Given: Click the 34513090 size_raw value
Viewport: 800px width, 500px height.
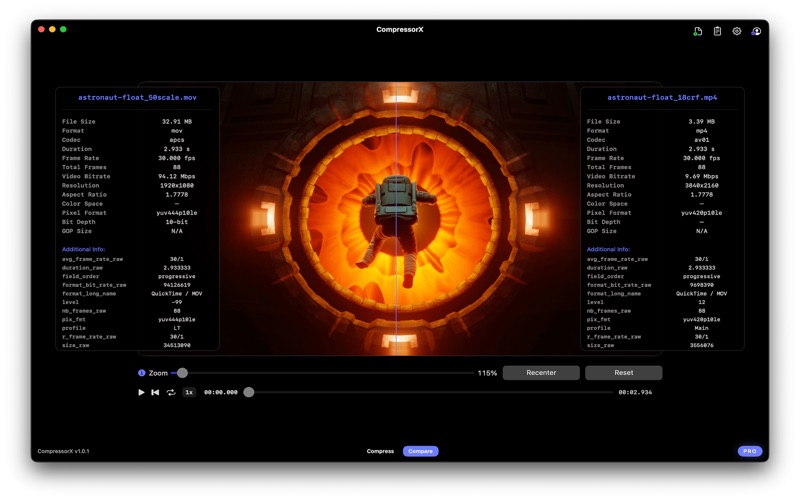Looking at the screenshot, I should point(177,345).
